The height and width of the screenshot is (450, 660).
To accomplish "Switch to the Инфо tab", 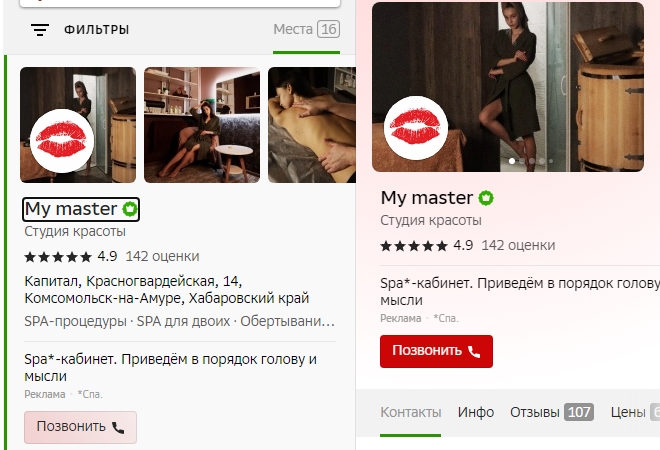I will tap(476, 412).
